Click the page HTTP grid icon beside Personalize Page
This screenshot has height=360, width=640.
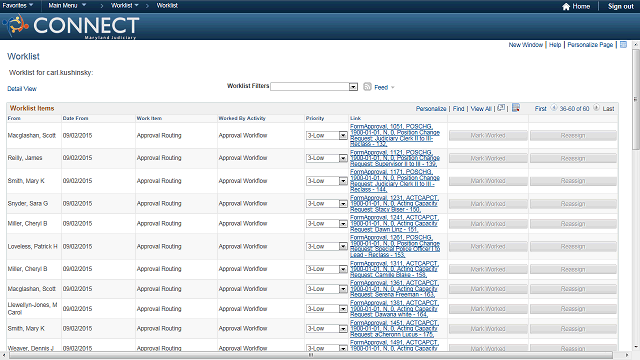(x=623, y=44)
